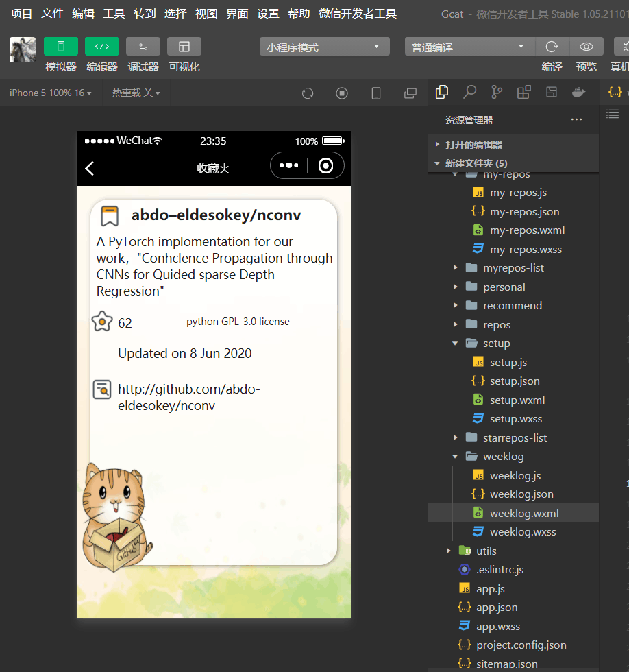
Task: Expand the starrepos-list folder
Action: pos(513,437)
